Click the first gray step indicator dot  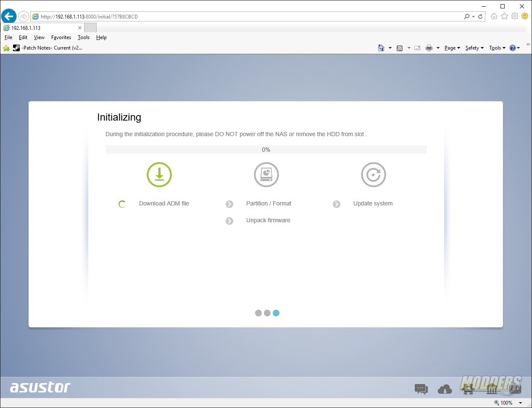(258, 313)
